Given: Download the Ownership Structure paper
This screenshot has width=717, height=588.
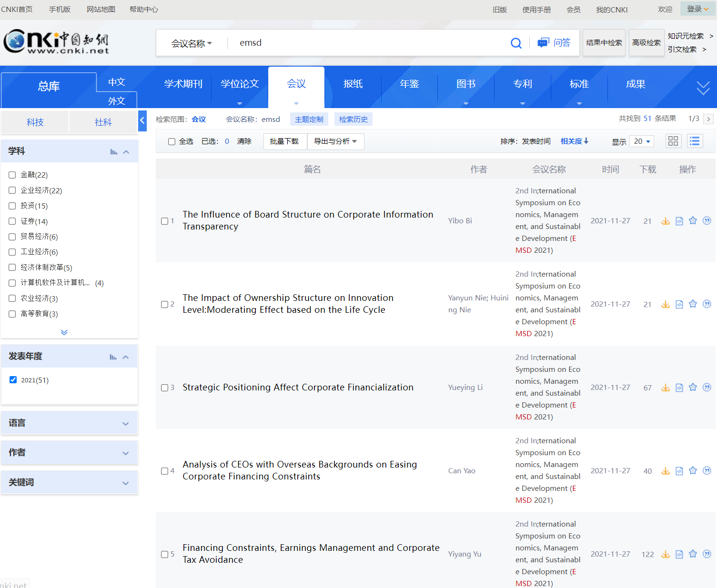Looking at the screenshot, I should 666,304.
